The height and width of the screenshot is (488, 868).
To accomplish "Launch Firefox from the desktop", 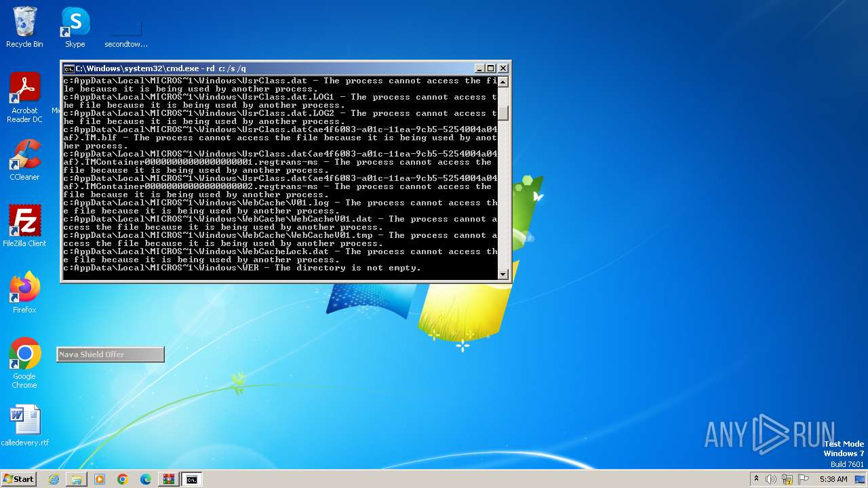I will click(x=24, y=293).
